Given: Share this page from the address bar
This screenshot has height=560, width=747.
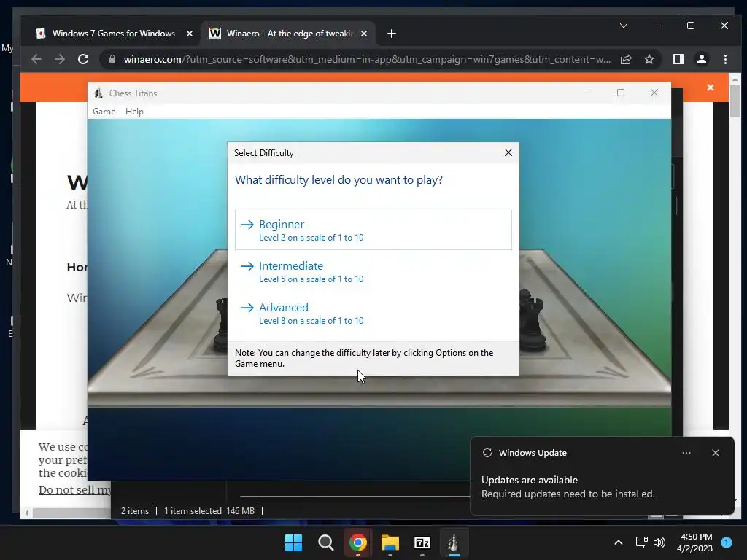Looking at the screenshot, I should click(626, 59).
